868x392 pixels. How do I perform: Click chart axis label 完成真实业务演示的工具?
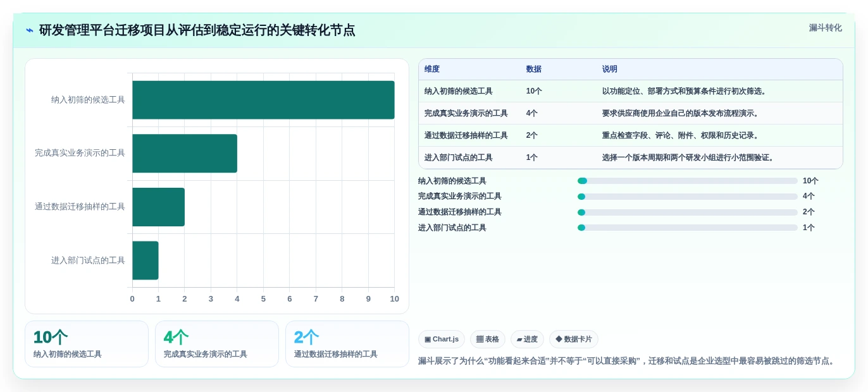tap(80, 153)
